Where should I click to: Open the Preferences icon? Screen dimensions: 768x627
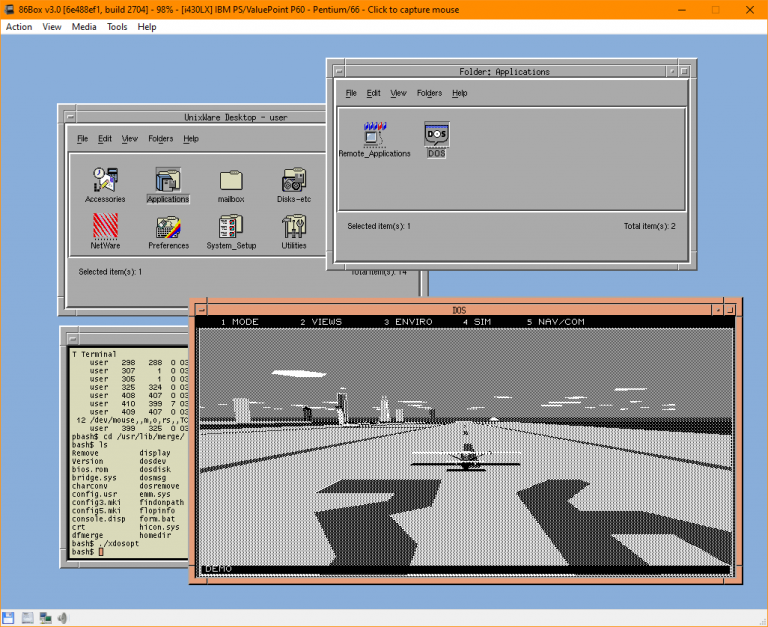coord(168,226)
